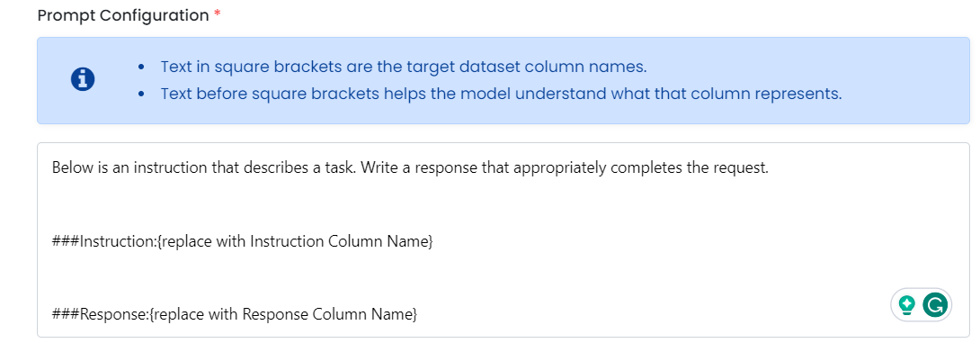Place cursor after Instruction closing brace

click(x=433, y=241)
